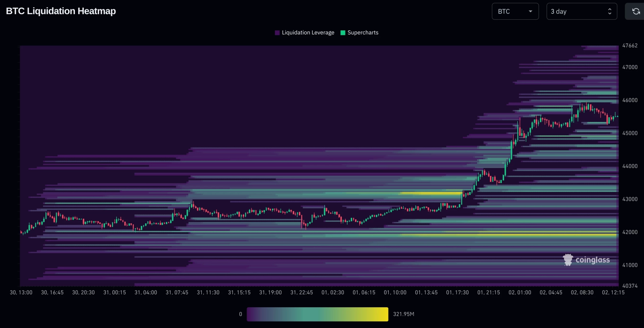Click the '01, 06:15' time axis label
This screenshot has height=328, width=644.
(x=364, y=292)
